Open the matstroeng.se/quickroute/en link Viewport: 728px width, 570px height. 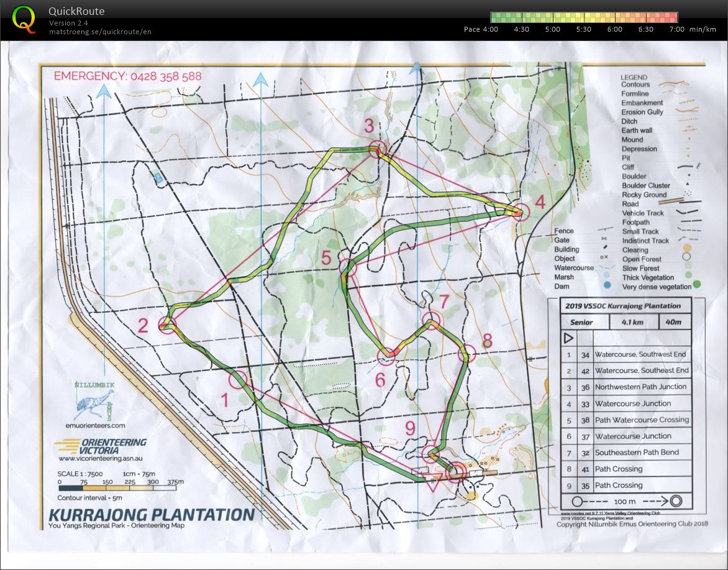pyautogui.click(x=100, y=32)
